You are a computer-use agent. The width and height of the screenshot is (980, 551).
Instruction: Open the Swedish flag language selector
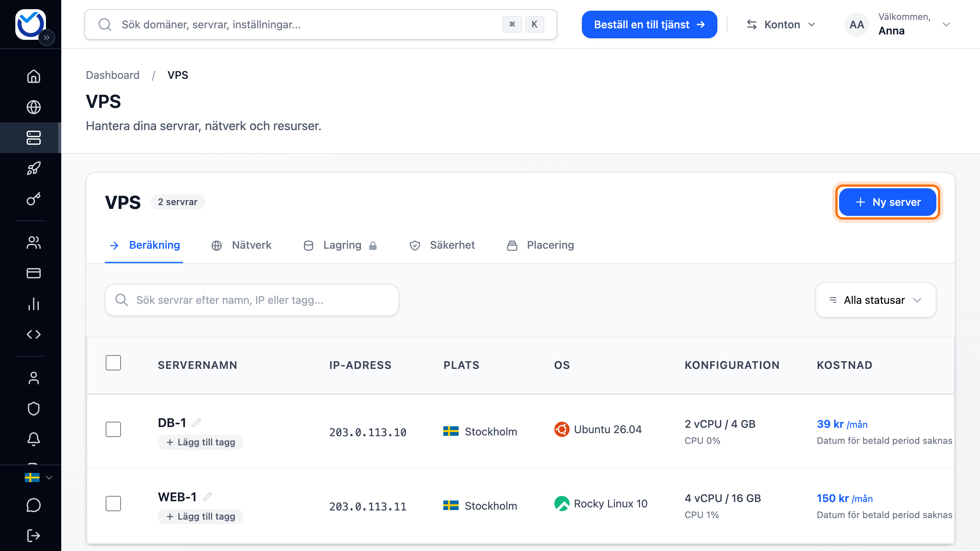[38, 478]
